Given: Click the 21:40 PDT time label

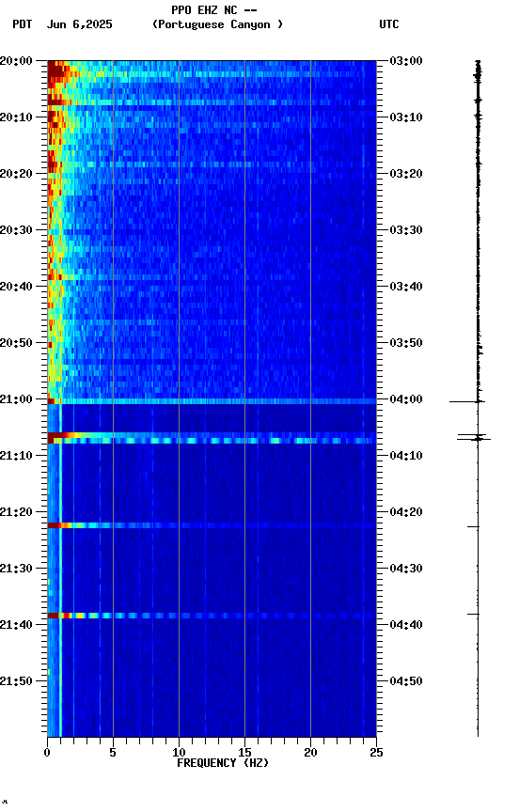Looking at the screenshot, I should tap(16, 625).
